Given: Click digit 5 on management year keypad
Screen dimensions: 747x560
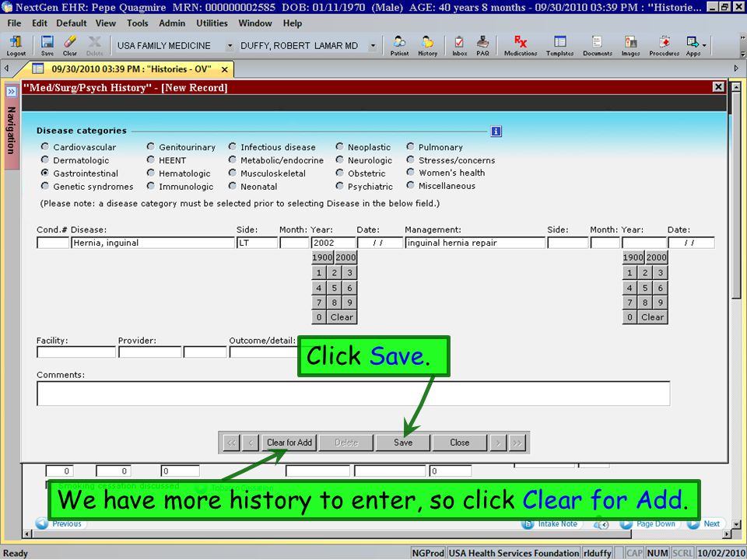Looking at the screenshot, I should pos(645,288).
